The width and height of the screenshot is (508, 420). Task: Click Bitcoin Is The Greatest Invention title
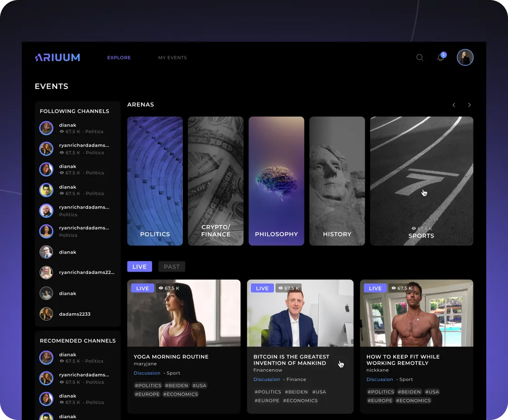tap(291, 360)
